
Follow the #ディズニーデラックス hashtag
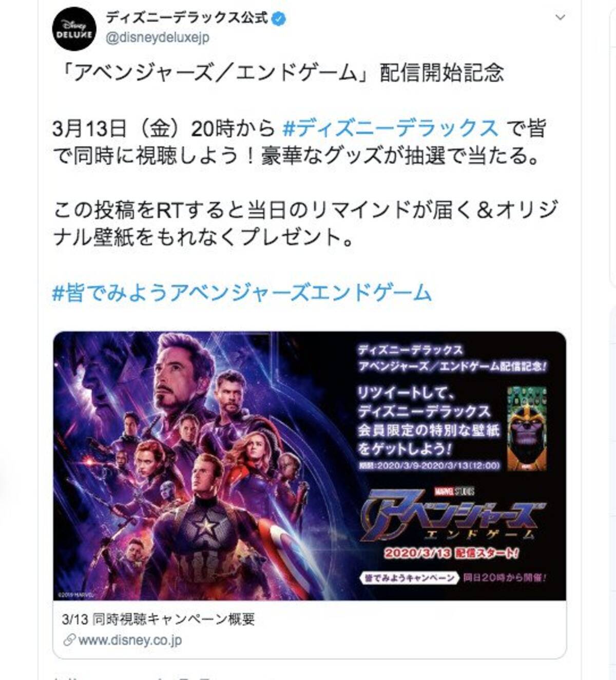tap(391, 128)
